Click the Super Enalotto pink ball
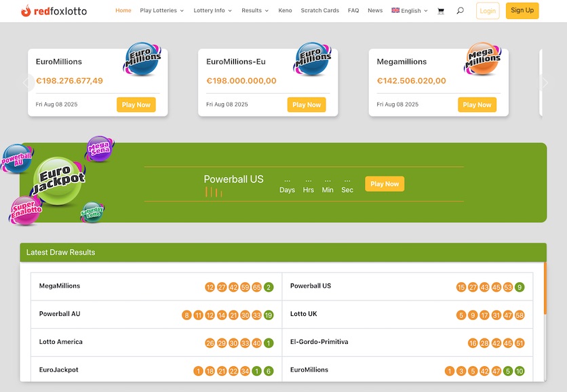 click(25, 210)
